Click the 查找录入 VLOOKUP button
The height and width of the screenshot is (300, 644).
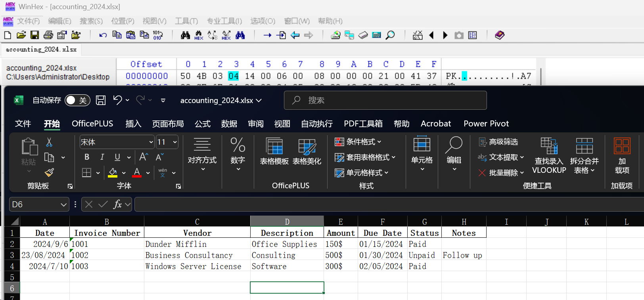coord(549,155)
